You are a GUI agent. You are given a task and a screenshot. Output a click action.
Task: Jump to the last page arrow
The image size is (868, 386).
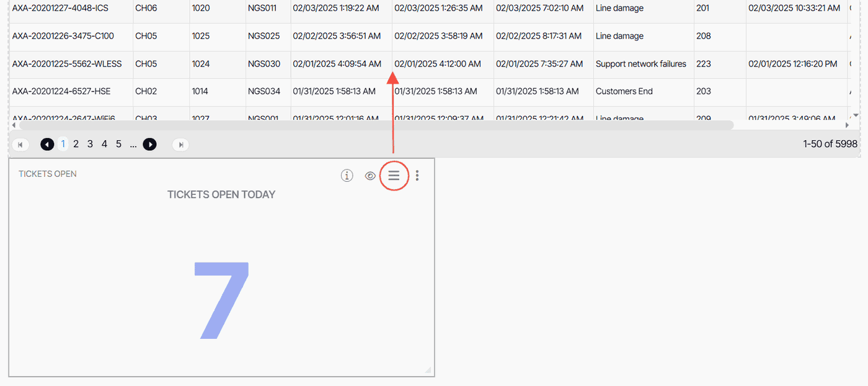click(x=180, y=145)
